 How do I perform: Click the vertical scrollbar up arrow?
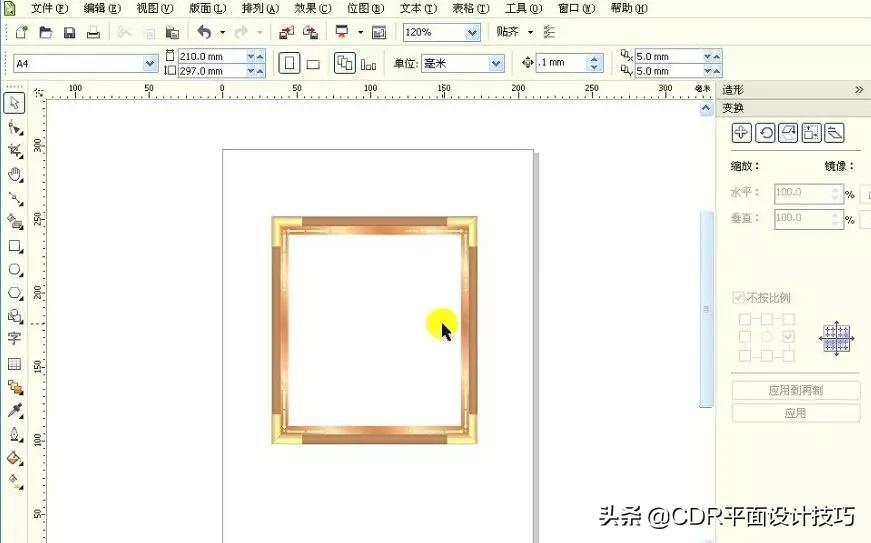(705, 108)
